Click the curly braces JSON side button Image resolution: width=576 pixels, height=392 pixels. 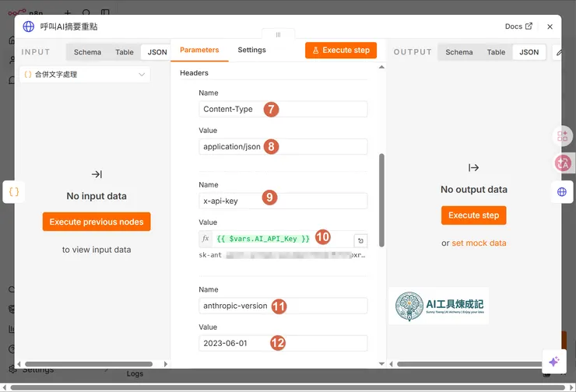click(x=14, y=191)
